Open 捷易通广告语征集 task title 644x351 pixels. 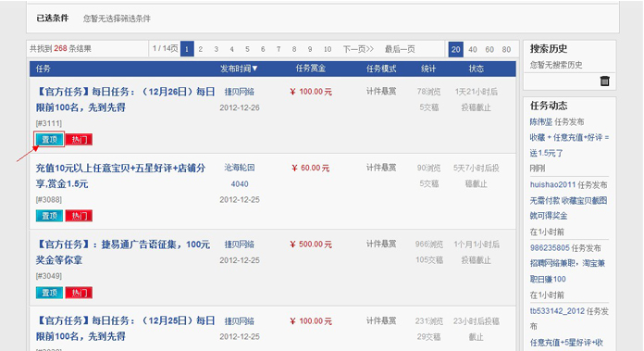tap(123, 252)
